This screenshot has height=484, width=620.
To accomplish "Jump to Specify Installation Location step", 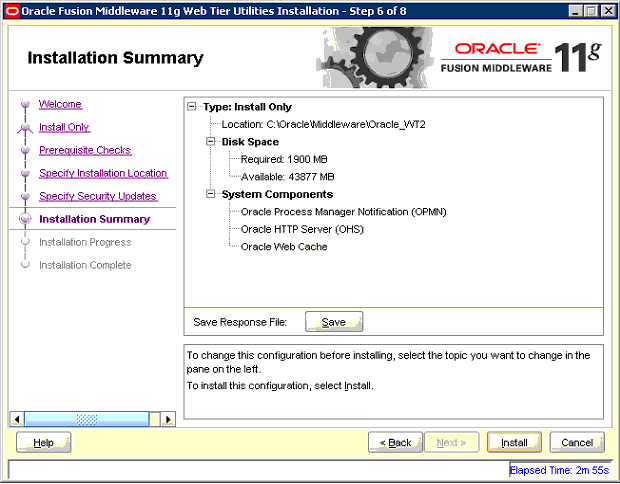I will coord(103,173).
